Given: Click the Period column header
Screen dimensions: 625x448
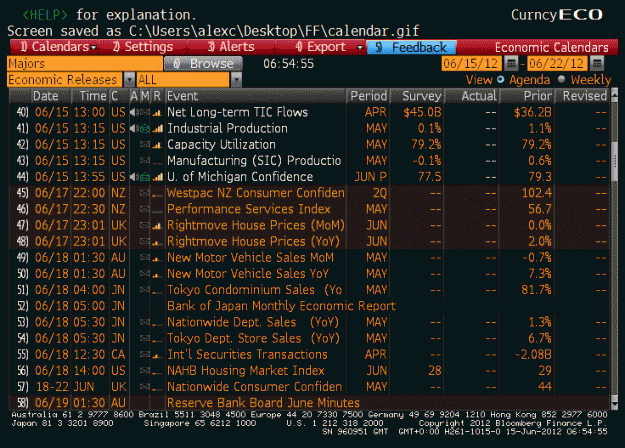Looking at the screenshot, I should point(368,96).
